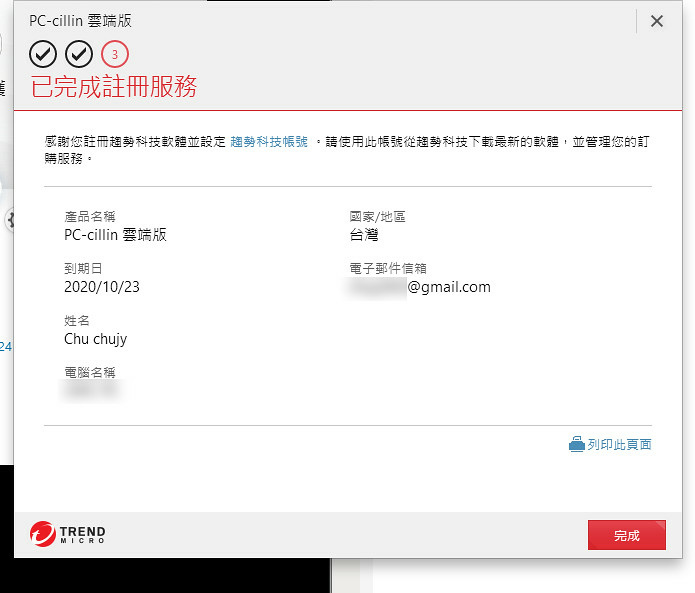Click the 國家/地區 label
695x593 pixels.
377,216
